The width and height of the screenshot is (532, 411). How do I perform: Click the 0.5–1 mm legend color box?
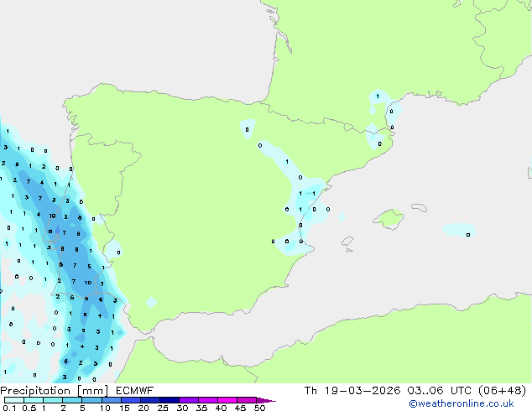coord(34,400)
